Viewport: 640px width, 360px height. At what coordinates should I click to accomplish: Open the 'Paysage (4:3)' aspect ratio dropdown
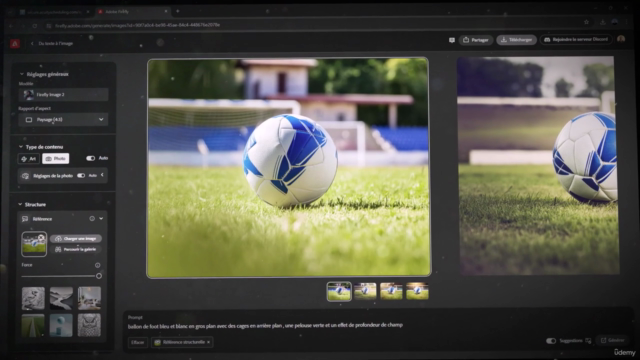coord(63,120)
